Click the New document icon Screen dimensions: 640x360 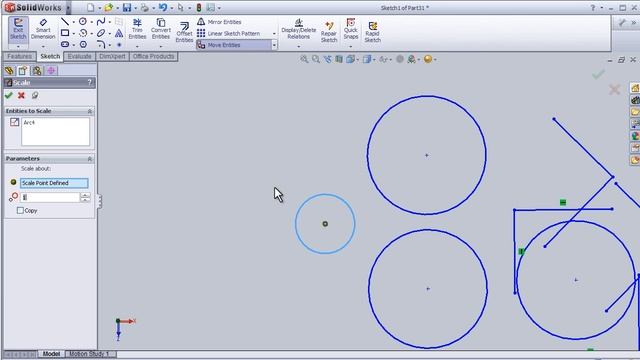point(91,7)
